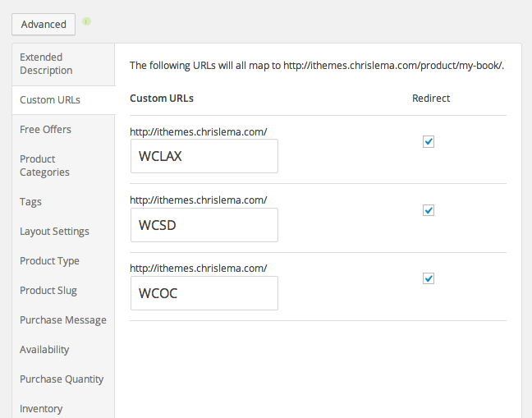Uncheck the redirect box for WCLAX

click(x=429, y=141)
